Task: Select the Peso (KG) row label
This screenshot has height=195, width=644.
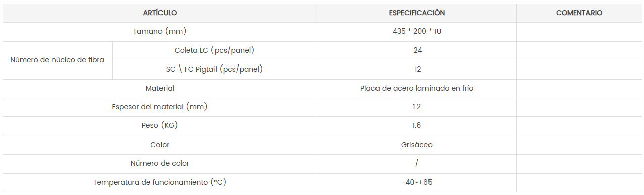Action: pos(160,125)
